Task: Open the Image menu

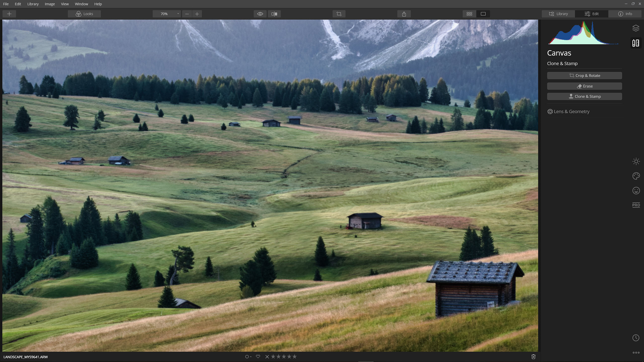Action: tap(50, 4)
